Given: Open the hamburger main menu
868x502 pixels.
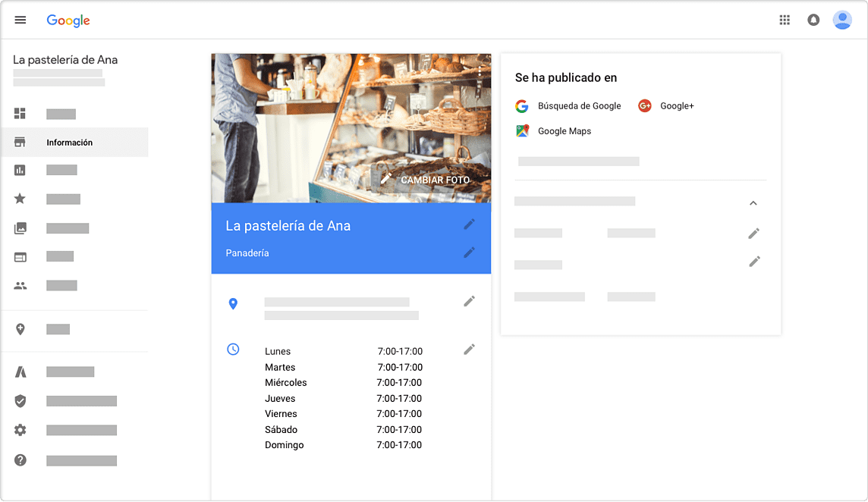Looking at the screenshot, I should 20,20.
